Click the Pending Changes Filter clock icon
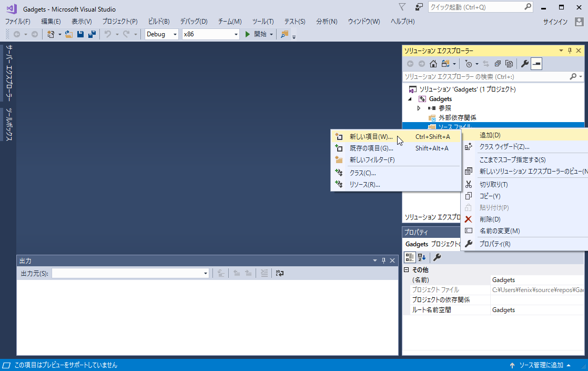 pos(469,64)
